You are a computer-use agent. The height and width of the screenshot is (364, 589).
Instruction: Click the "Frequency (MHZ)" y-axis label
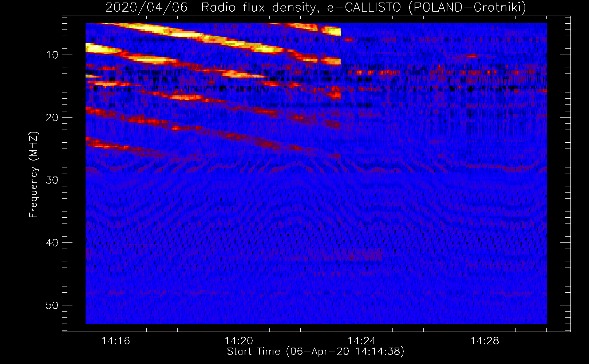click(x=33, y=175)
